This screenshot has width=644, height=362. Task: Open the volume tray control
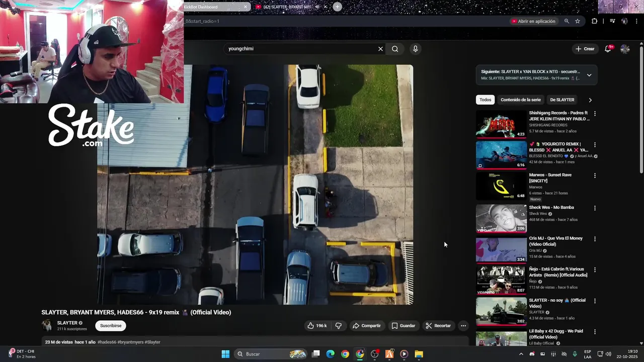click(x=608, y=354)
